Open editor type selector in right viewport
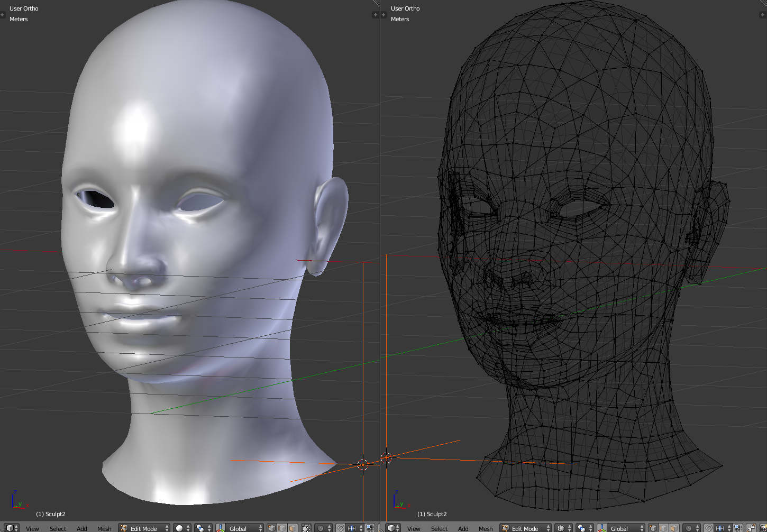The height and width of the screenshot is (532, 767). click(394, 528)
